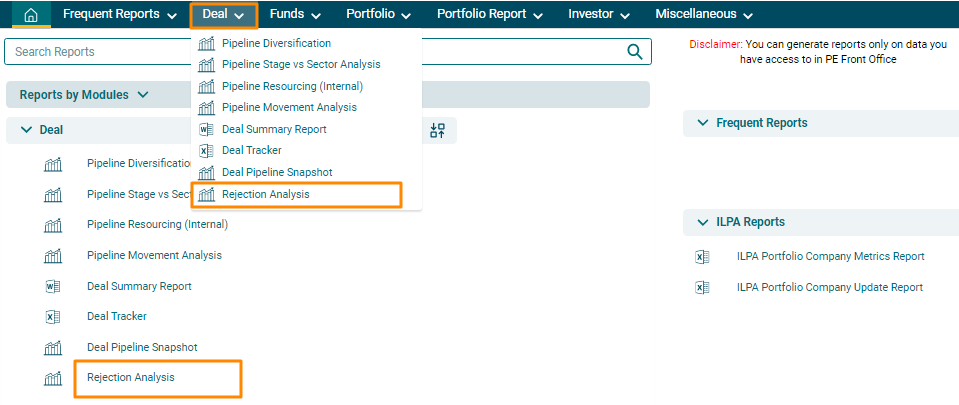This screenshot has height=405, width=959.
Task: Click chart icon next to Pipeline Movement Analysis in list
Action: 53,255
